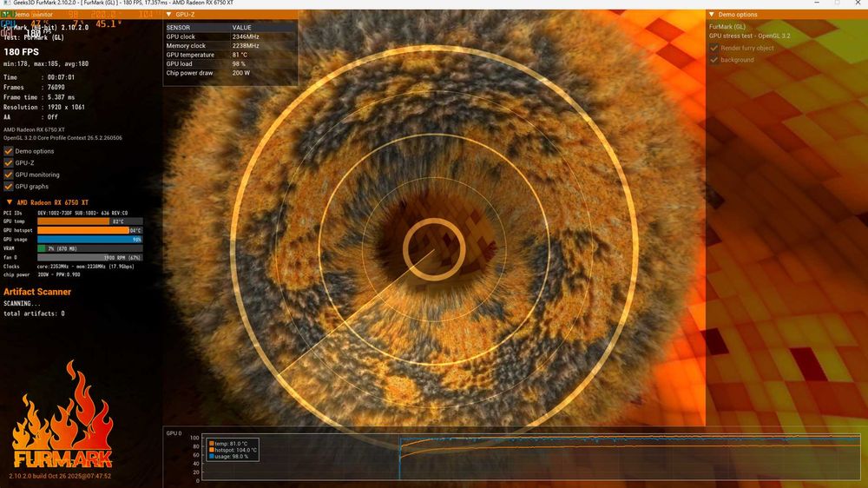
Task: Toggle the GPU monitoring checkbox
Action: (x=9, y=175)
